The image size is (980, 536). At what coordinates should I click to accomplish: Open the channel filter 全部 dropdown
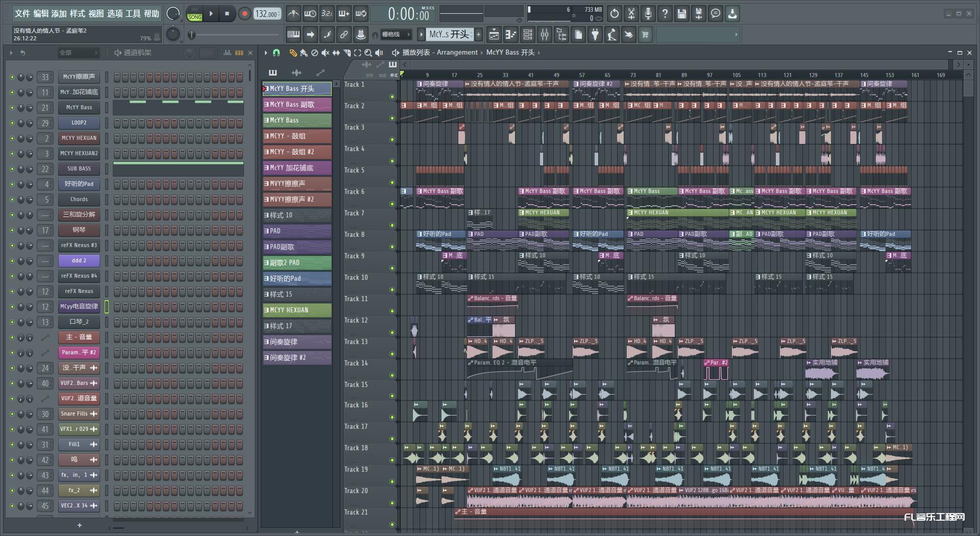coord(79,53)
